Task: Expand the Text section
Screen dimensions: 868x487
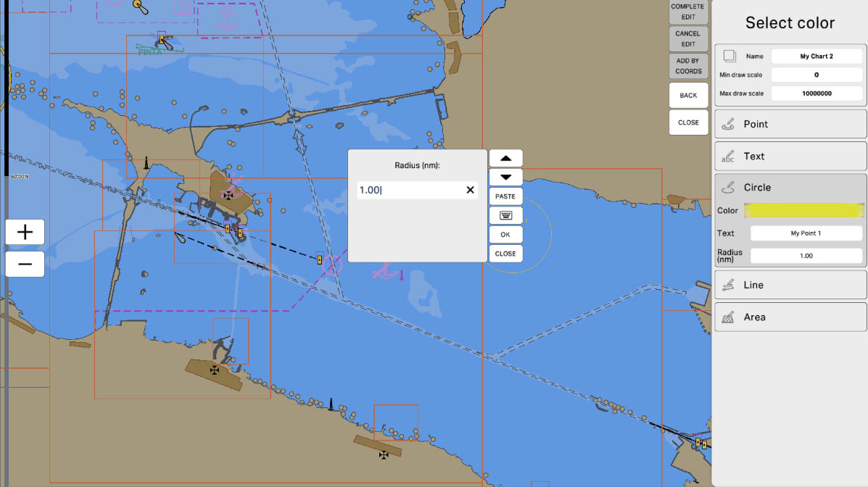Action: [790, 156]
